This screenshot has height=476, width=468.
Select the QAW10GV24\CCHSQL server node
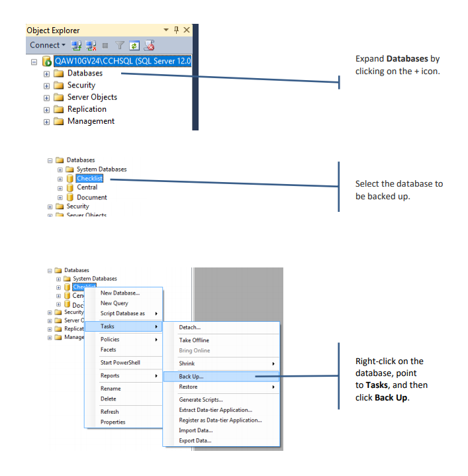tap(122, 61)
